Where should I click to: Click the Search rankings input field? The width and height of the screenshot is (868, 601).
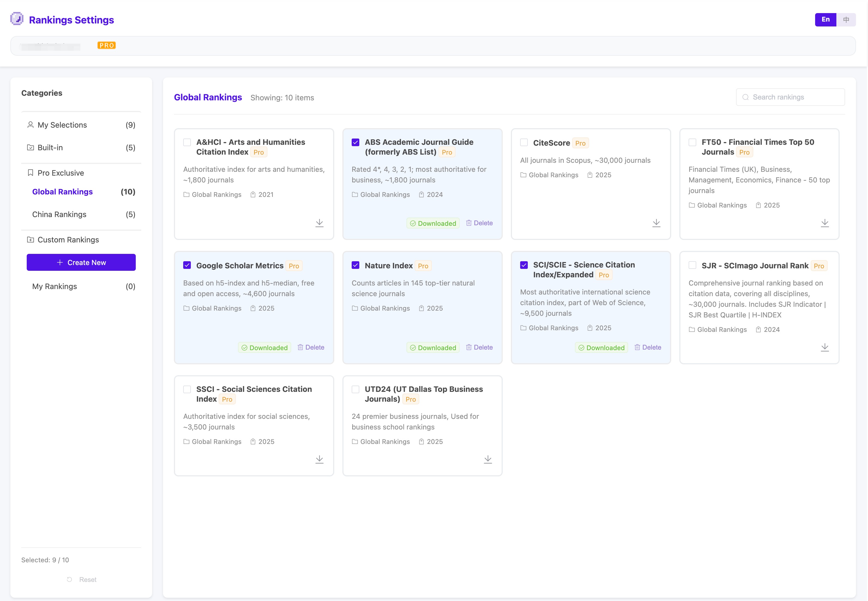click(x=794, y=97)
